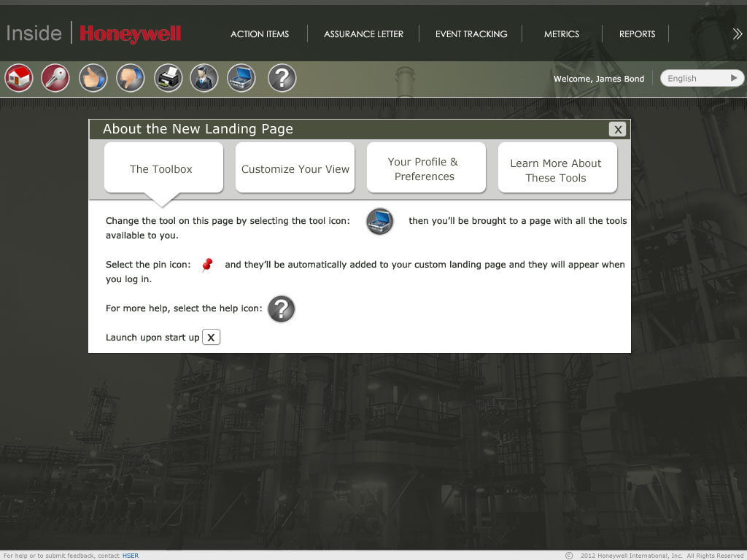Expand more navigation items with the double chevron

click(737, 34)
